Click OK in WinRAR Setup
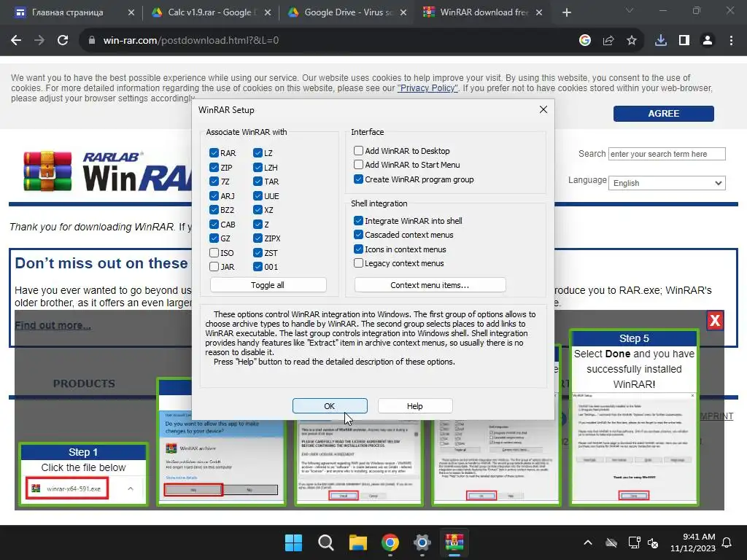This screenshot has height=560, width=747. 330,405
